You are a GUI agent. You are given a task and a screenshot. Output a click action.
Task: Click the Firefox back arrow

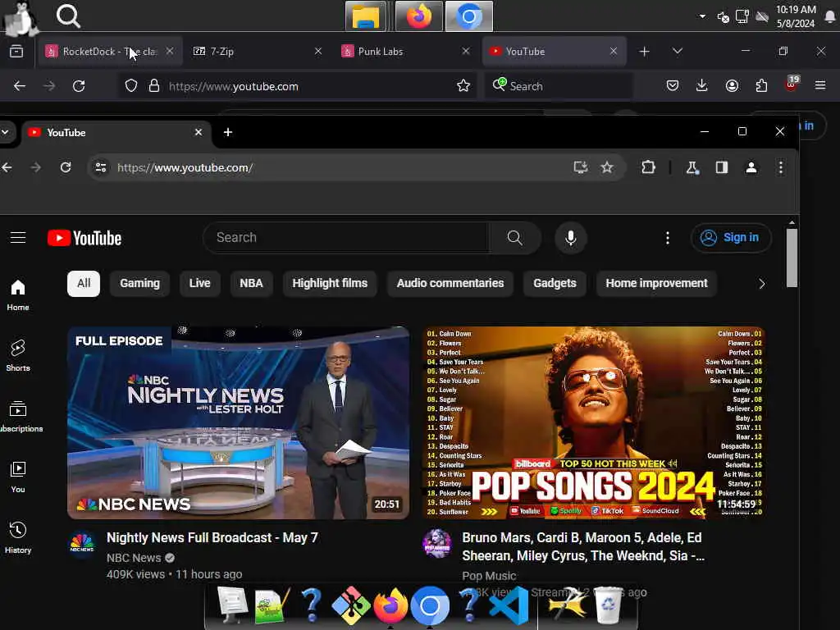pos(20,85)
